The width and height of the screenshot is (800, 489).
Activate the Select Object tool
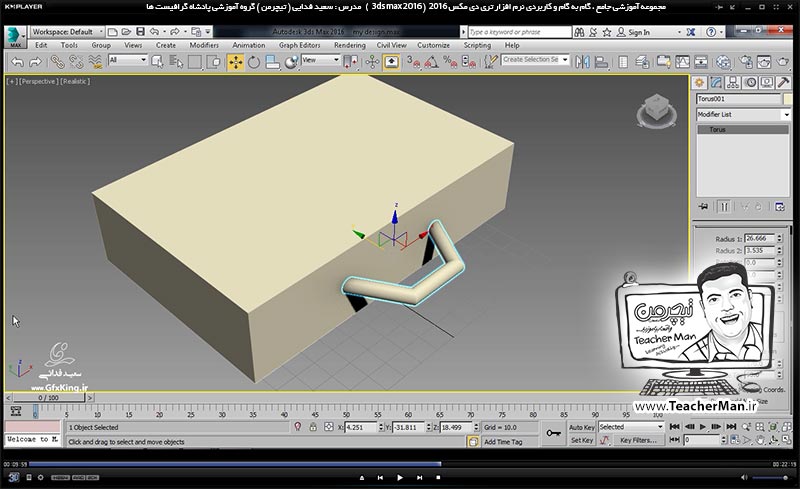coord(158,62)
